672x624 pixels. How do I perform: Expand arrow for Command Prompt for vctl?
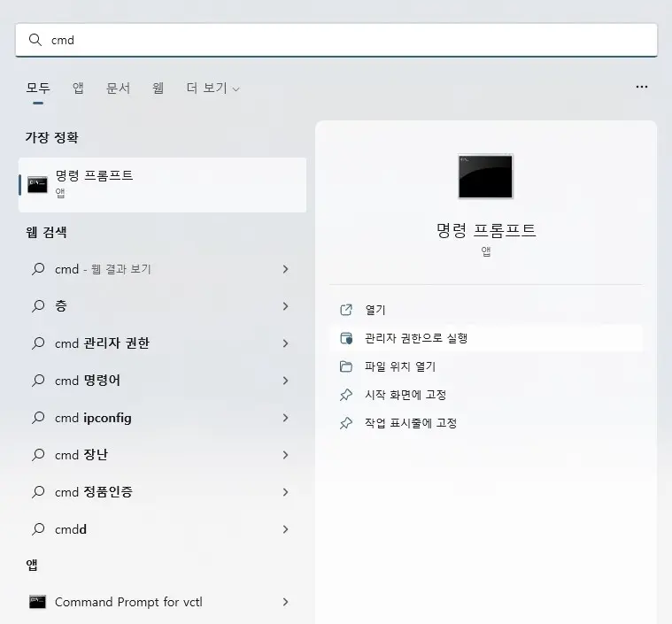click(285, 602)
